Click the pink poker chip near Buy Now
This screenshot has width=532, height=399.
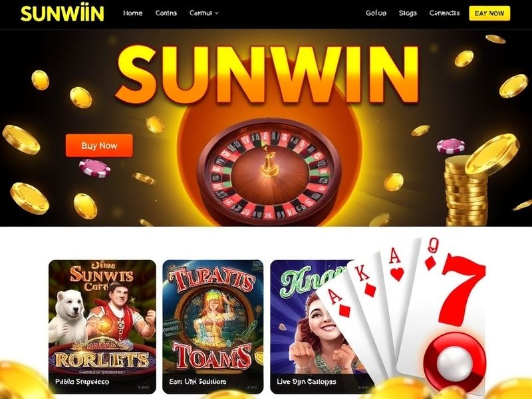tap(94, 168)
